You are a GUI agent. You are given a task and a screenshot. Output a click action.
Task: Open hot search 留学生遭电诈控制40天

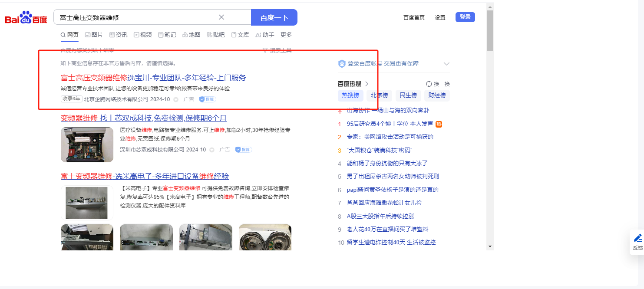coord(391,243)
